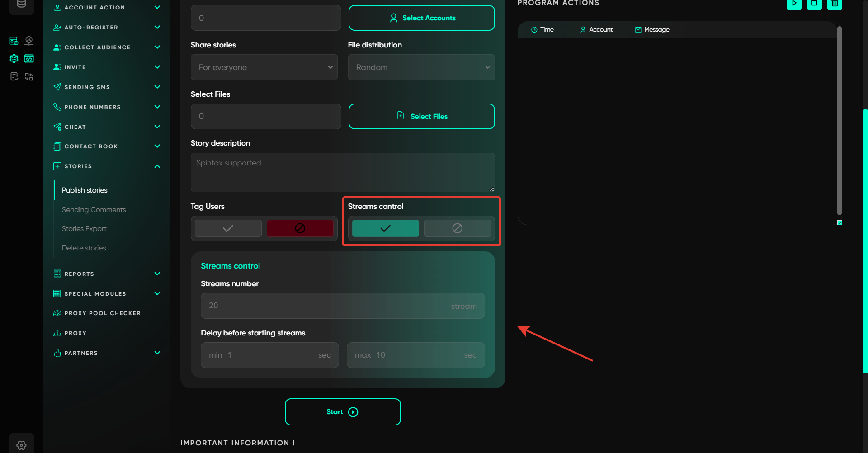
Task: Click the server checkmark icon in left rail
Action: (x=14, y=41)
